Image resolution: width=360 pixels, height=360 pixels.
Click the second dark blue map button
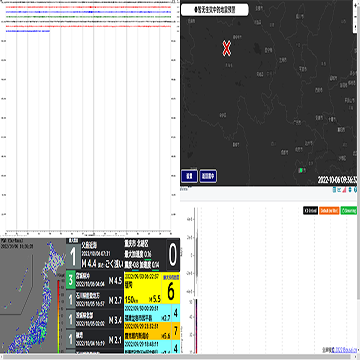208,176
